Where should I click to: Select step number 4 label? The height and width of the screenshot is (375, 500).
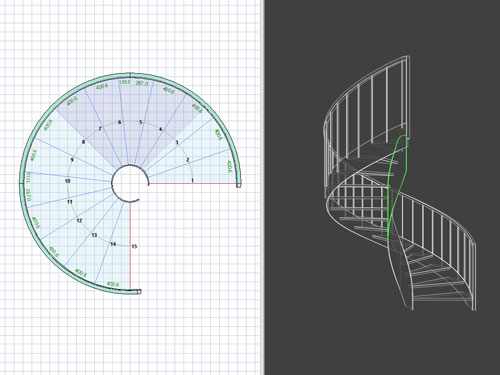[x=160, y=129]
